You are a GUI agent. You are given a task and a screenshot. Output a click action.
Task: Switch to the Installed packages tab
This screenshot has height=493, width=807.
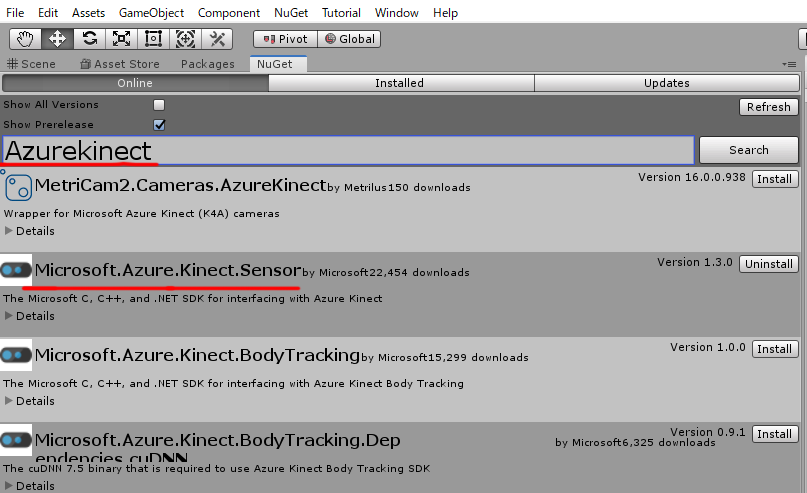coord(401,83)
